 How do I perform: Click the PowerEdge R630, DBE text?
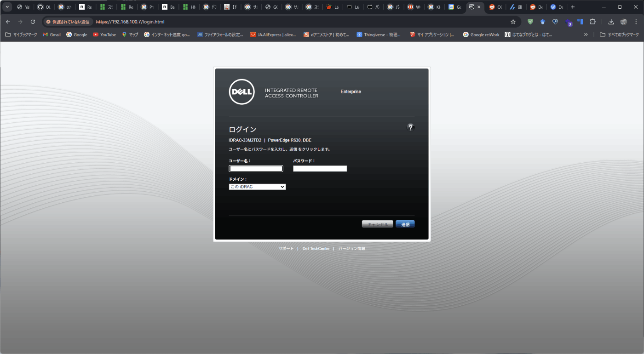(290, 140)
